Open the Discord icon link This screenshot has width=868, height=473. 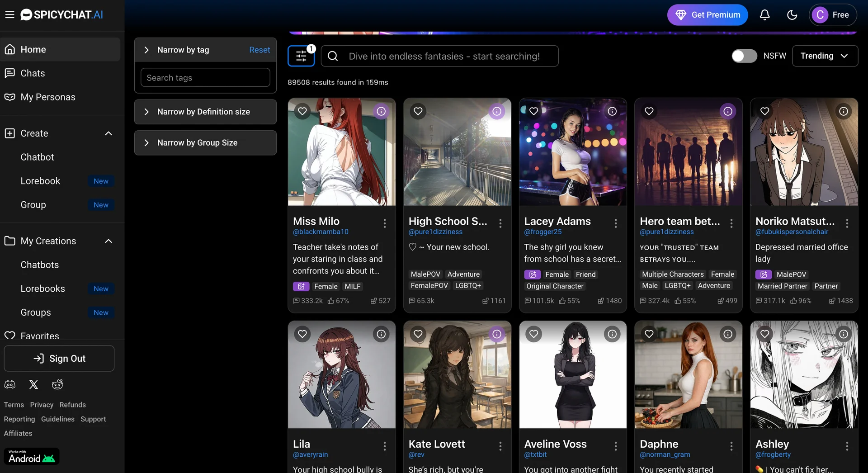[10, 385]
